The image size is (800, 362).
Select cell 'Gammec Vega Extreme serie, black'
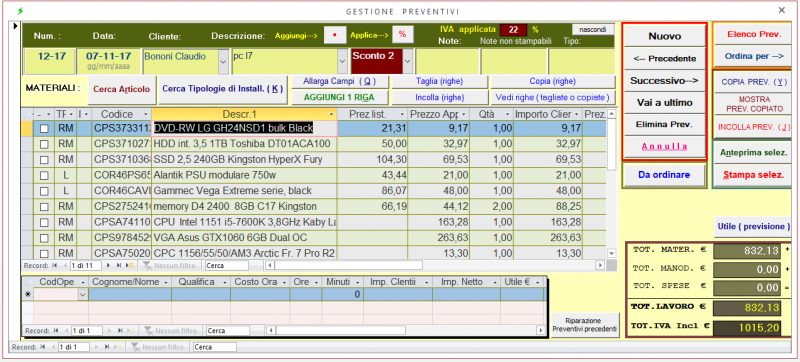244,191
